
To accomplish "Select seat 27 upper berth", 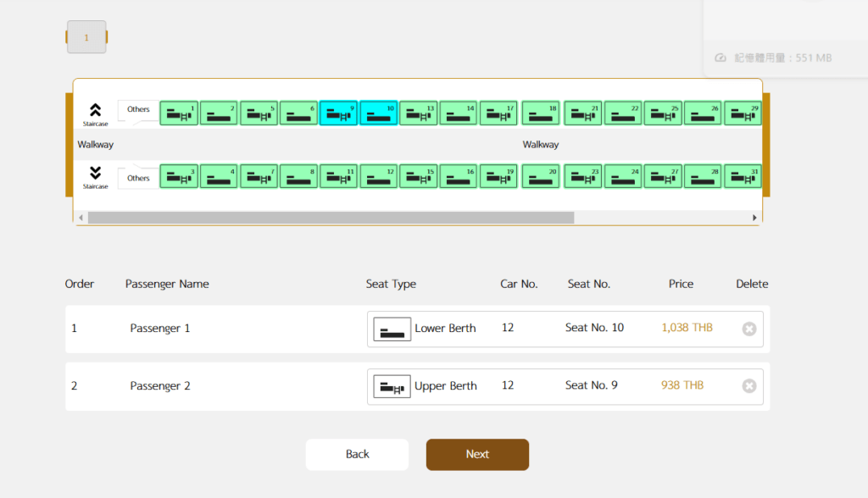I will (x=663, y=176).
